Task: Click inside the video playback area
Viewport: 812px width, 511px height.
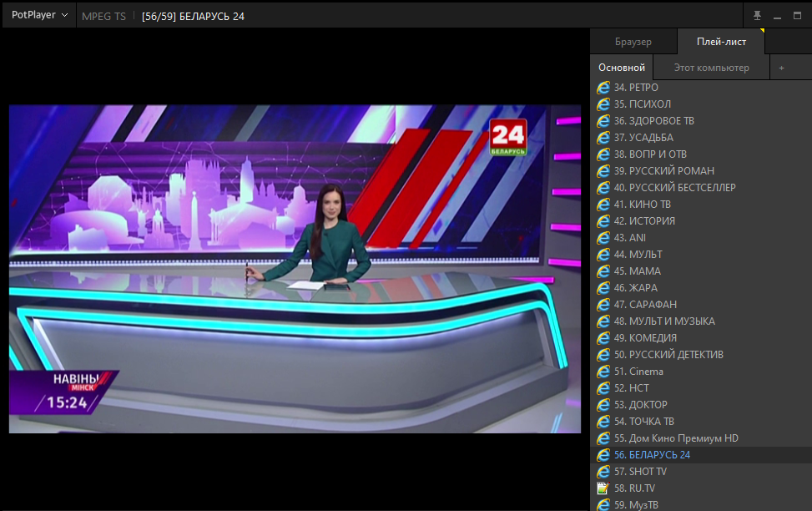Action: (x=295, y=269)
